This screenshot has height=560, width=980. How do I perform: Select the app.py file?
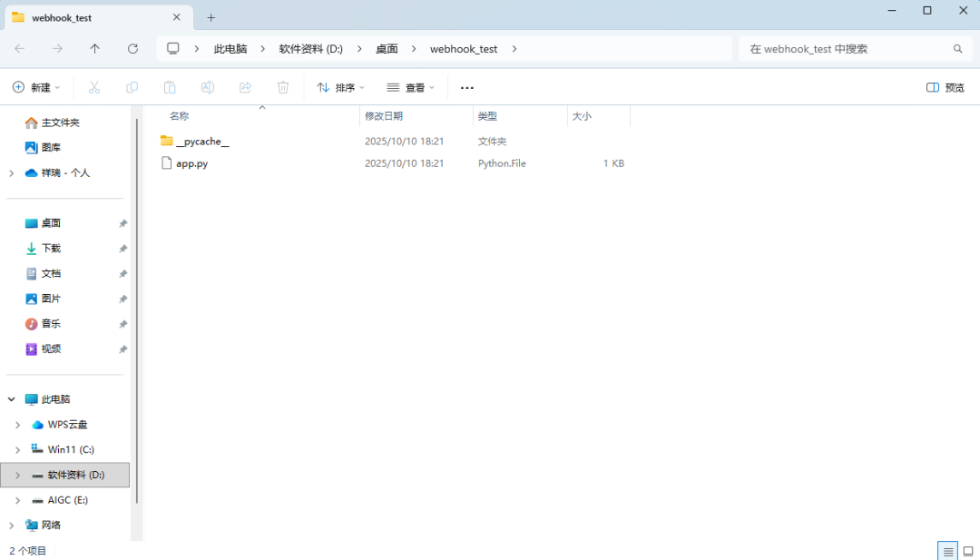click(191, 163)
